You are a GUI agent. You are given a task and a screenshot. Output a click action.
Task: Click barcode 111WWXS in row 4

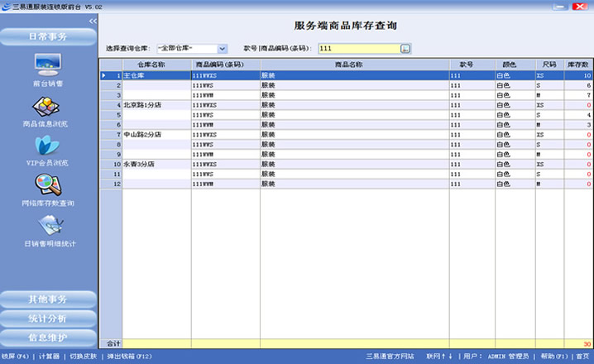[x=226, y=105]
